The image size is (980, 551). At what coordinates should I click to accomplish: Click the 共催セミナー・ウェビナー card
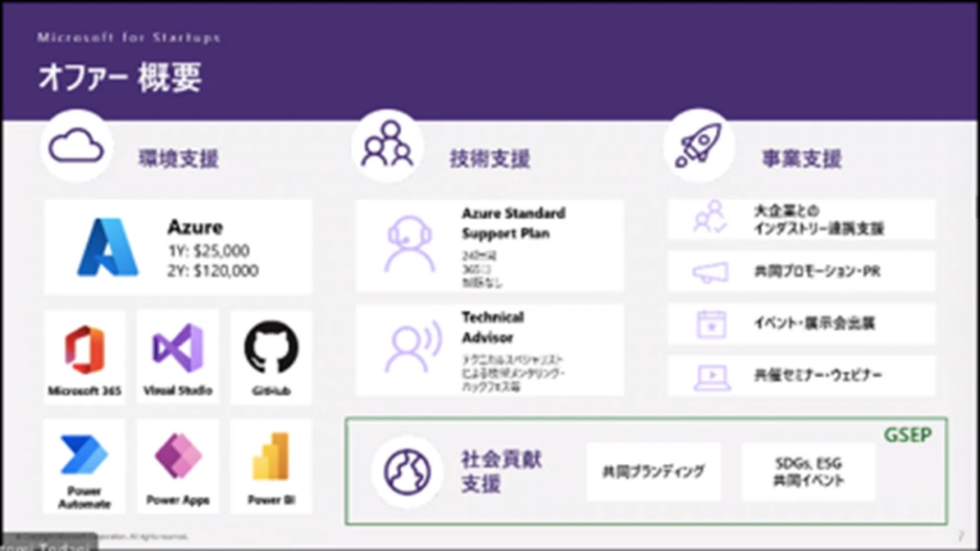801,376
